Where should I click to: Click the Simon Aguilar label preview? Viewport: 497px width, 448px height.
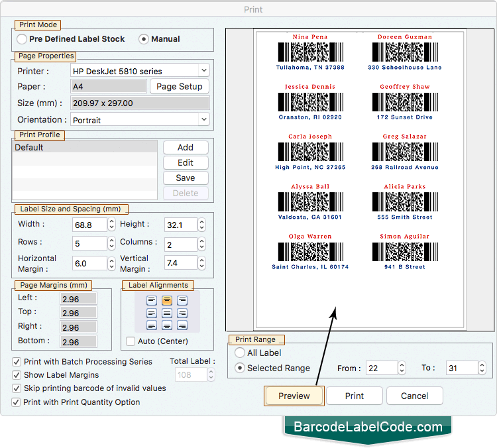pos(405,251)
